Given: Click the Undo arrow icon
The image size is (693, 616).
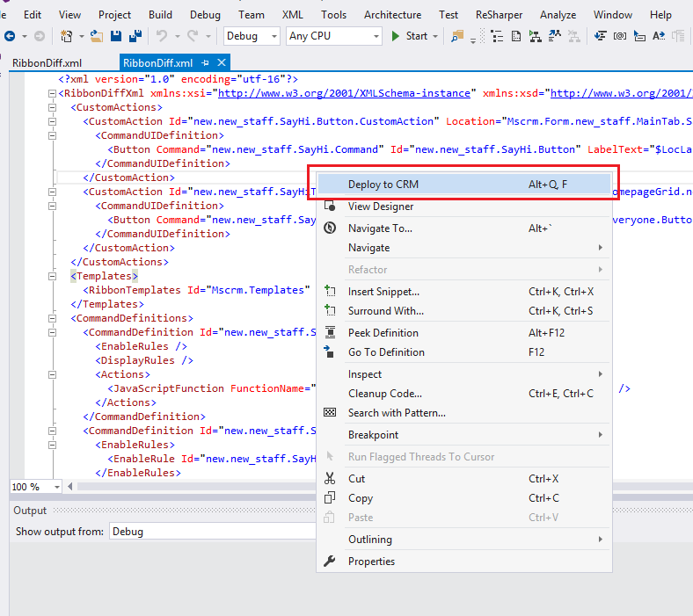Looking at the screenshot, I should tap(162, 36).
